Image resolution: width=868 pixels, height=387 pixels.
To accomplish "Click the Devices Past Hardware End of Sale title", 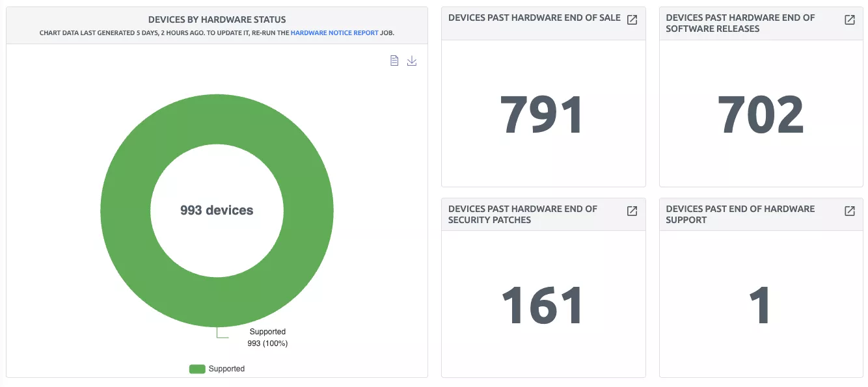I will click(x=534, y=18).
